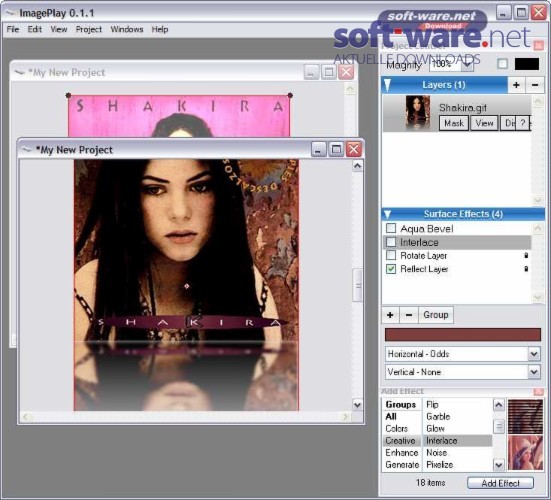Add a new layer with plus button
The height and width of the screenshot is (500, 551).
(x=516, y=85)
